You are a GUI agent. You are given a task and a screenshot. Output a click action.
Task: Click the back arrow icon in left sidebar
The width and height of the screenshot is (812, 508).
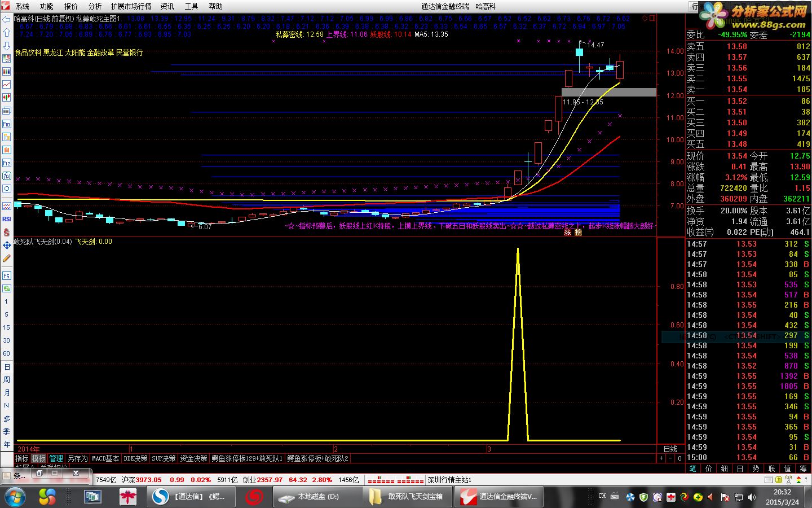(6, 20)
